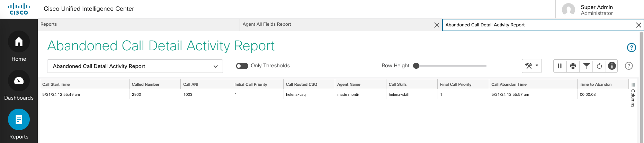Viewport: 644px width, 143px height.
Task: Toggle the Only Thresholds switch
Action: 242,66
